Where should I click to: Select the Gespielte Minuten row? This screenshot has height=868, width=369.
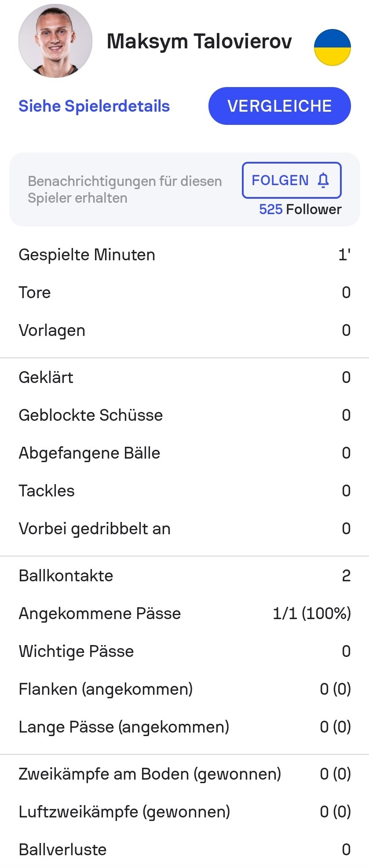tap(184, 255)
